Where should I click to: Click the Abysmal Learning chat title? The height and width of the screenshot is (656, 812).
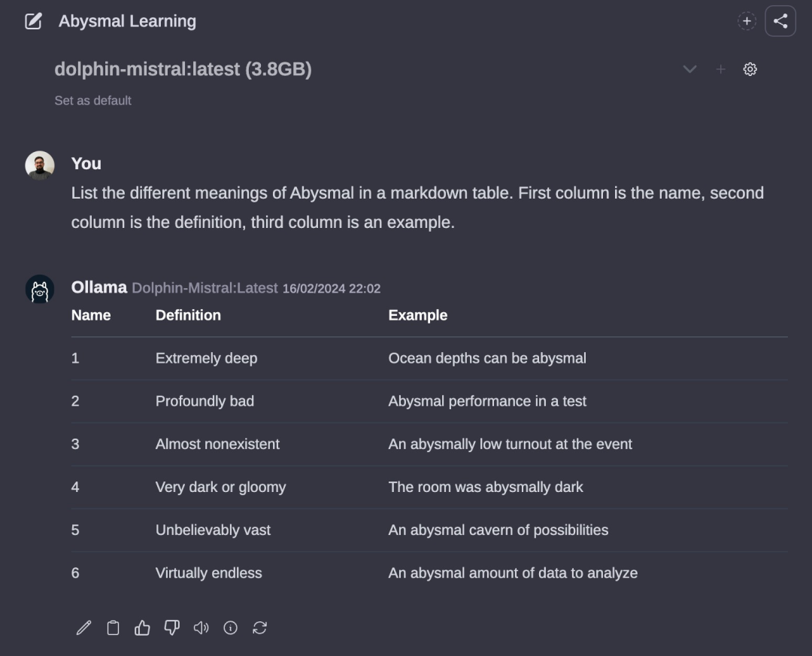[x=127, y=21]
